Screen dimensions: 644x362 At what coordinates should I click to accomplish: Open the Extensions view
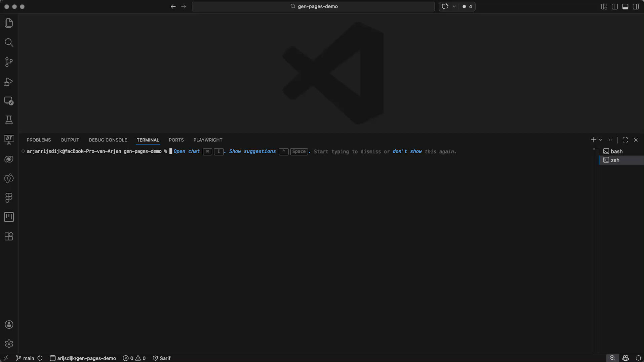pyautogui.click(x=9, y=236)
